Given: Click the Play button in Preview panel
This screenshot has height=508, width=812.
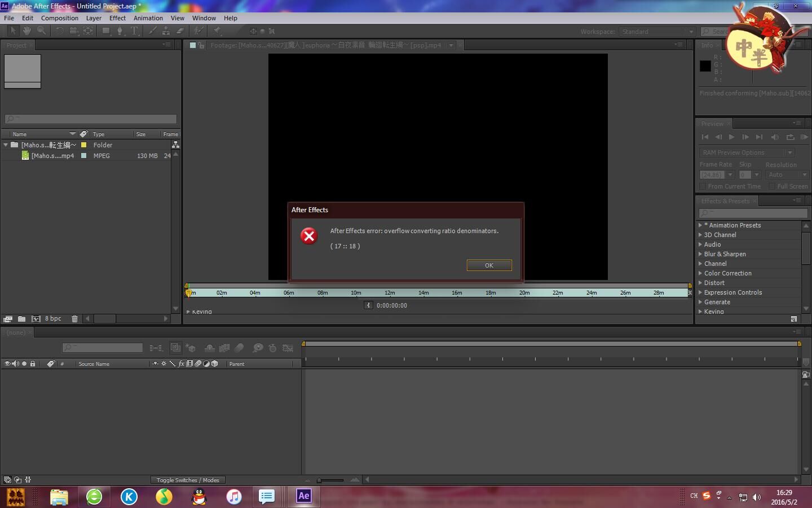Looking at the screenshot, I should (731, 137).
